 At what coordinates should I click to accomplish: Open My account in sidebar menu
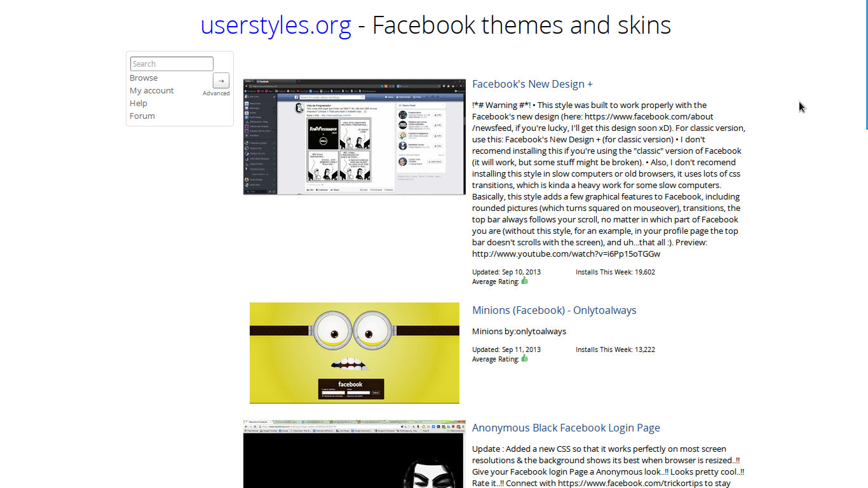[152, 90]
